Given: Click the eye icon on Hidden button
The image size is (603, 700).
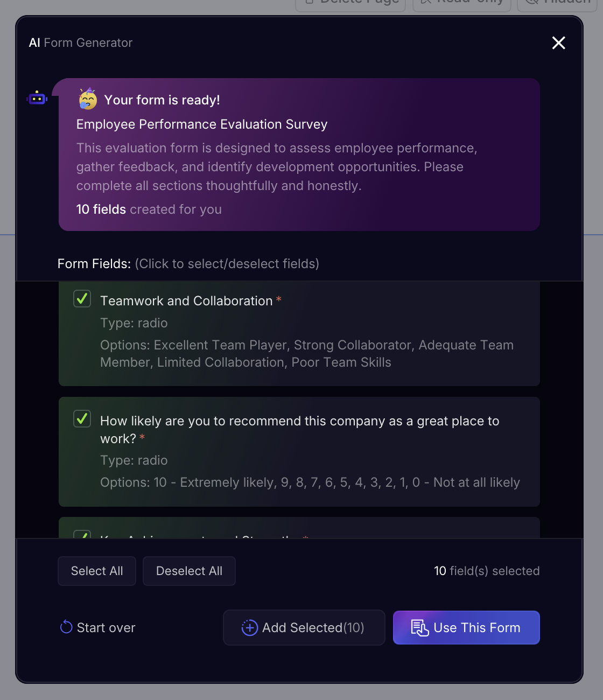Looking at the screenshot, I should (534, 3).
